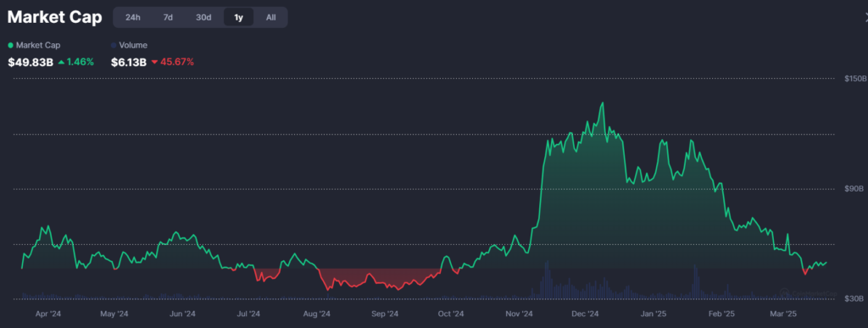Click the Aug '24 x-axis label
Viewport: 868px width, 328px height.
click(x=317, y=314)
